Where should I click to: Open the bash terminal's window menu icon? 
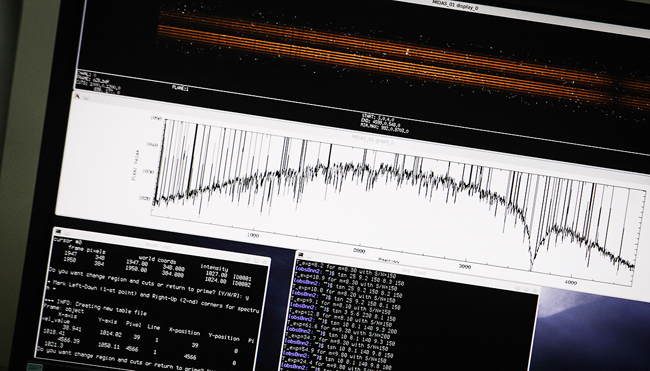[x=301, y=255]
